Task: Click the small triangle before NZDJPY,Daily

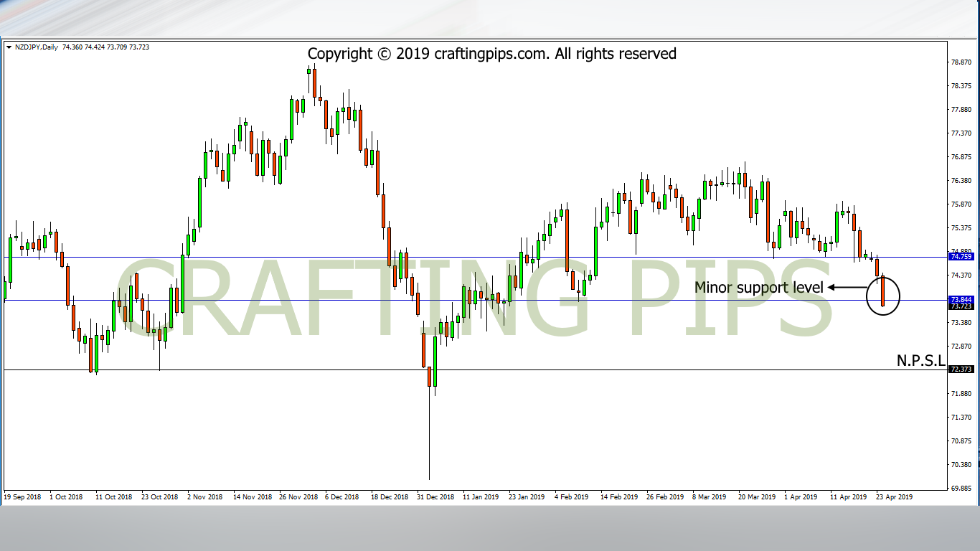Action: (x=9, y=47)
